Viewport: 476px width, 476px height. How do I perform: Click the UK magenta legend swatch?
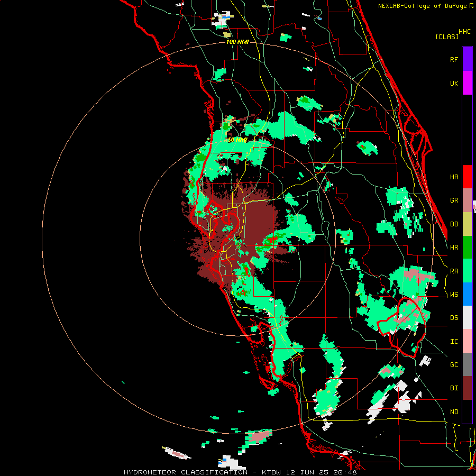click(467, 83)
